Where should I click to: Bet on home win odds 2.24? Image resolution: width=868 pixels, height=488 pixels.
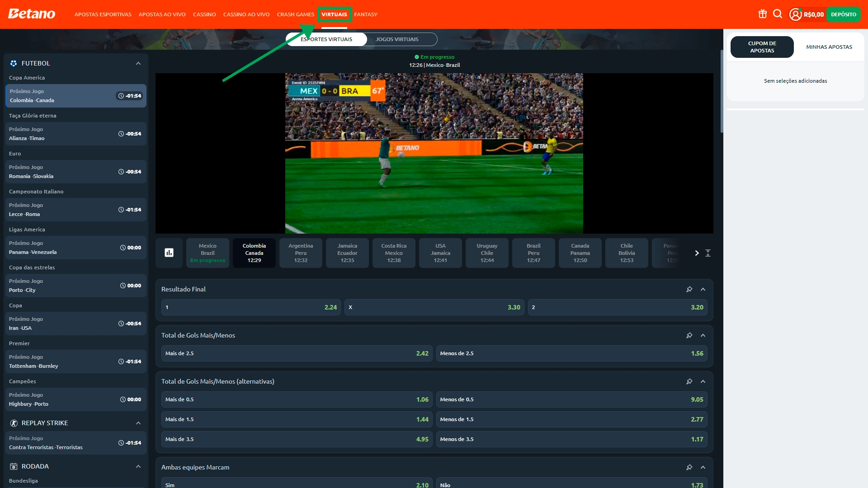[x=251, y=307]
